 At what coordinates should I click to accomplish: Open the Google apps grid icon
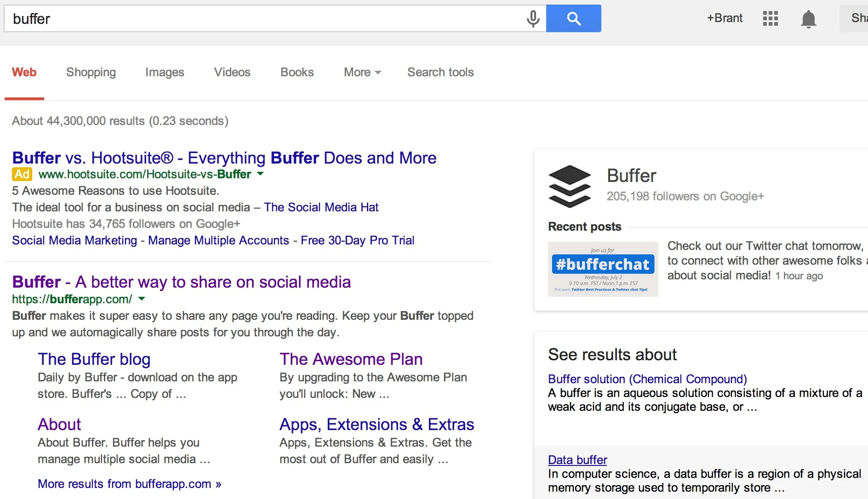[771, 18]
